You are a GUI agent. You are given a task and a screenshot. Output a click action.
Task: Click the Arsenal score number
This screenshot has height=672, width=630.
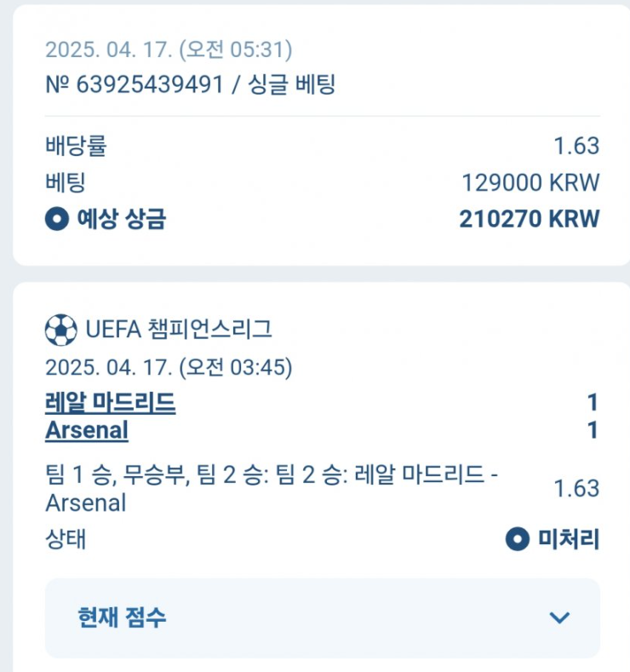click(x=593, y=430)
